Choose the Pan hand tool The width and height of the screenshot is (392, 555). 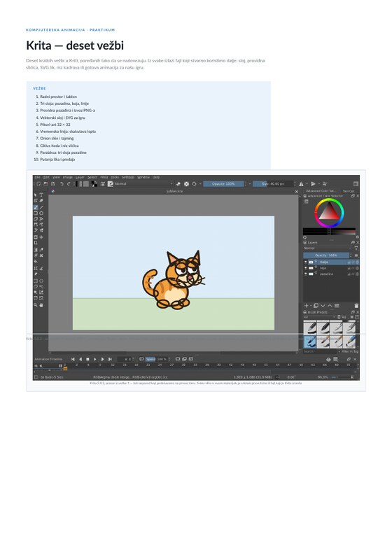(x=41, y=304)
